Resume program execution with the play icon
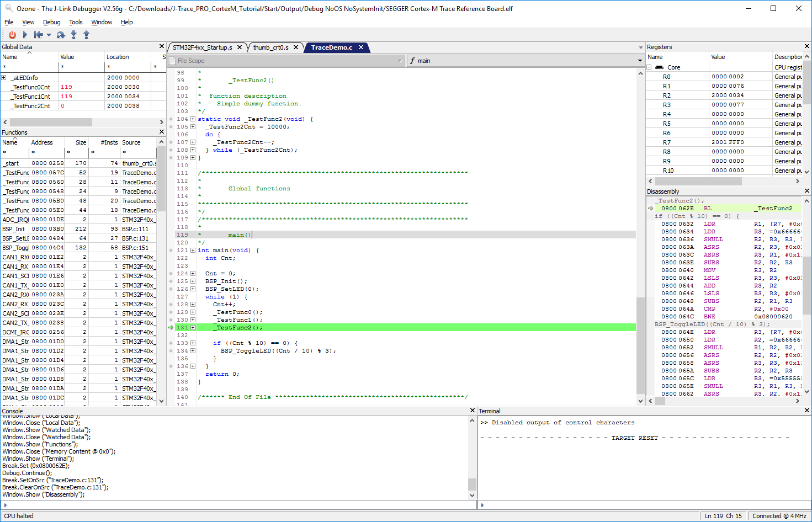The height and width of the screenshot is (522, 812). [25, 35]
